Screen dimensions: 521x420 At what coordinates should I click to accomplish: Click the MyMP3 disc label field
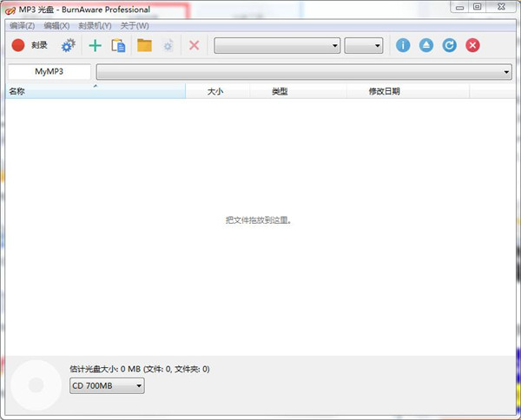49,72
